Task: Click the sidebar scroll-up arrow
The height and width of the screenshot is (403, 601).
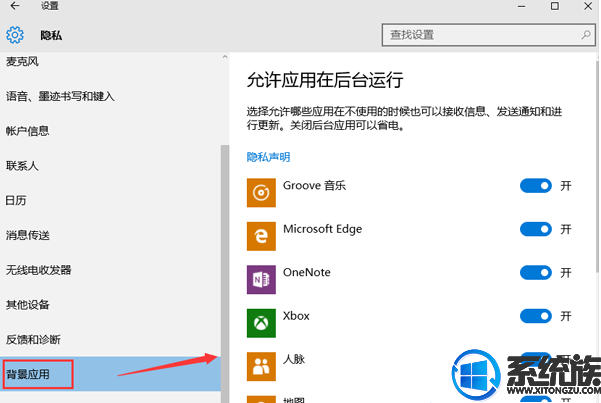Action: (x=225, y=57)
